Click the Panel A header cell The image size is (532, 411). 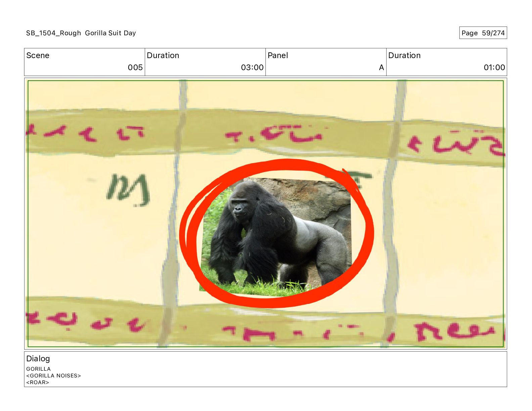tap(326, 62)
